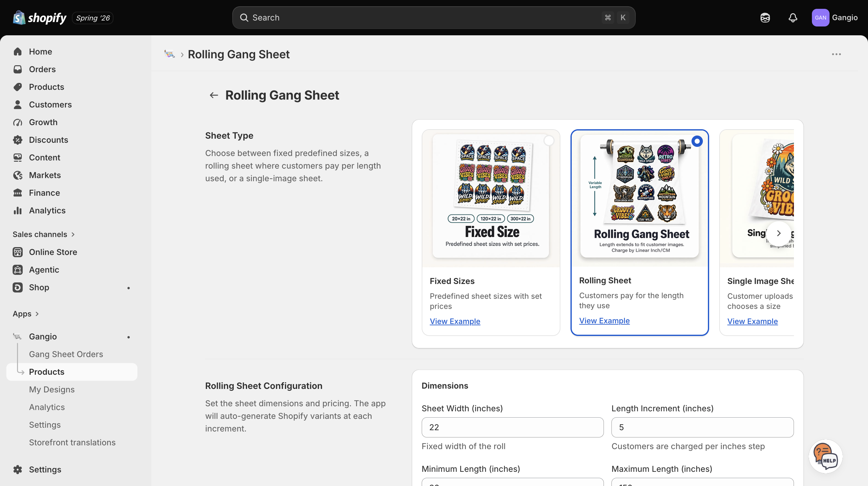Click the Agentic channel icon

(x=18, y=269)
